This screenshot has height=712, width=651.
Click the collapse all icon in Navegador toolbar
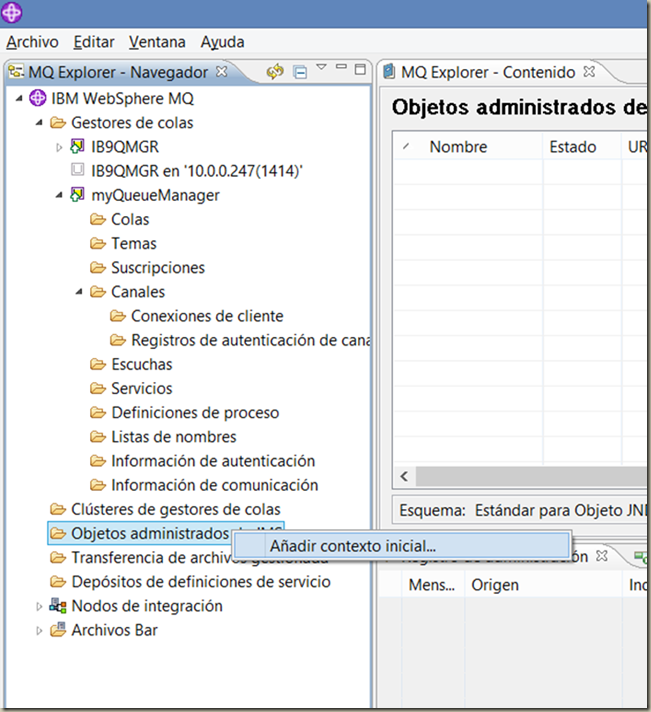coord(300,72)
